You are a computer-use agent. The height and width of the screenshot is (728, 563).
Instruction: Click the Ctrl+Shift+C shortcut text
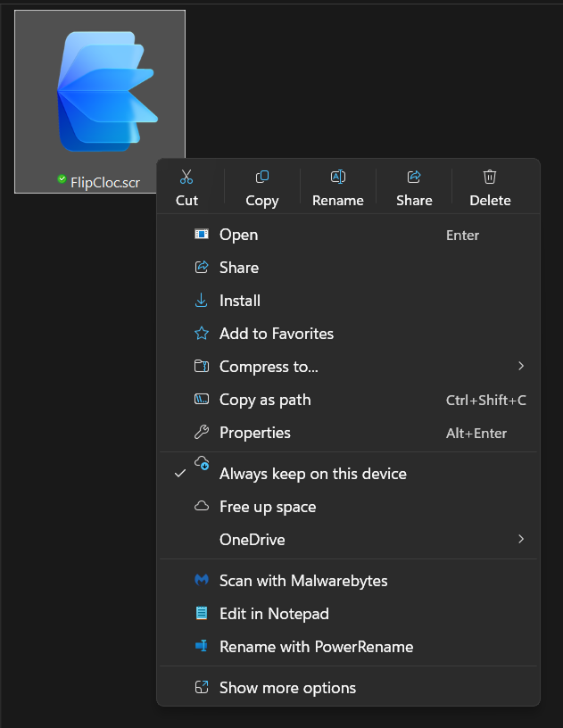pos(486,400)
